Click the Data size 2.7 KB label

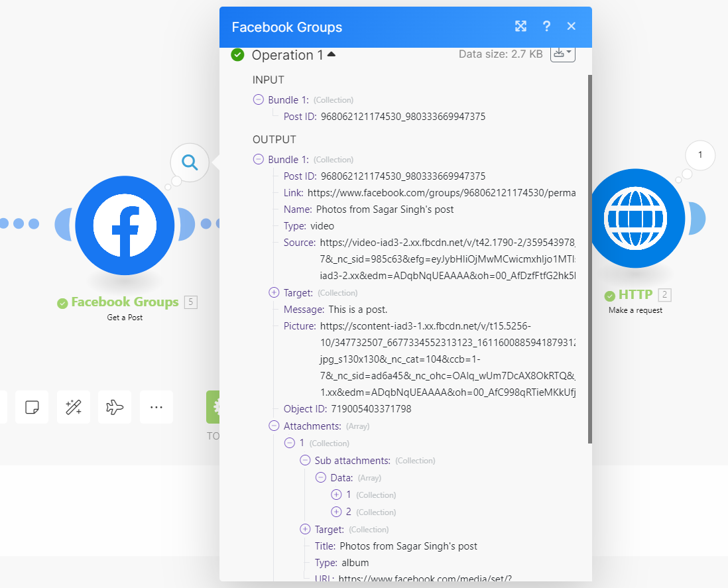501,54
